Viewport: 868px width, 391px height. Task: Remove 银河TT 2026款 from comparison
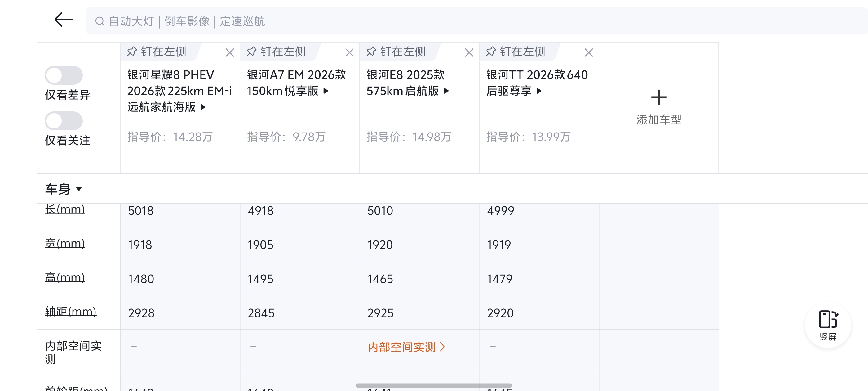tap(589, 53)
